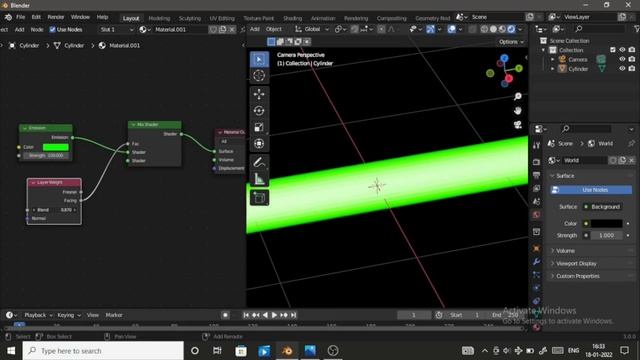The height and width of the screenshot is (360, 640).
Task: Toggle camera view icon in viewport
Action: pos(518,125)
